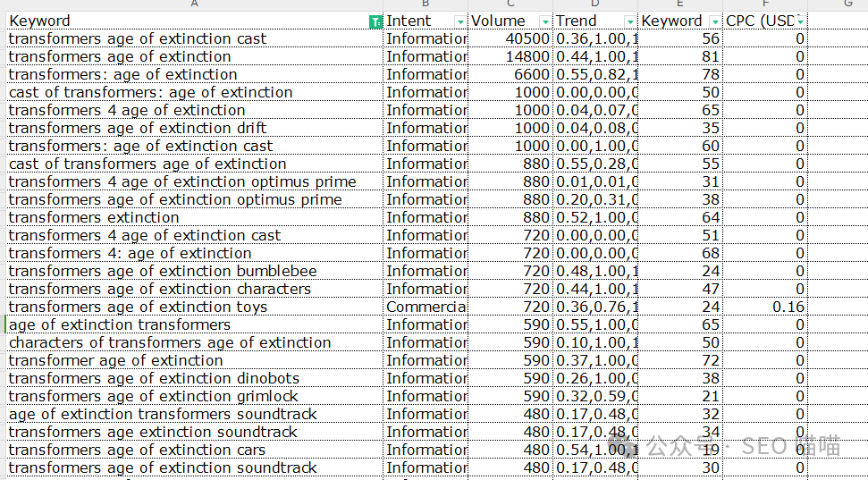This screenshot has height=480, width=868.
Task: Select the Trend header cell
Action: [x=595, y=21]
